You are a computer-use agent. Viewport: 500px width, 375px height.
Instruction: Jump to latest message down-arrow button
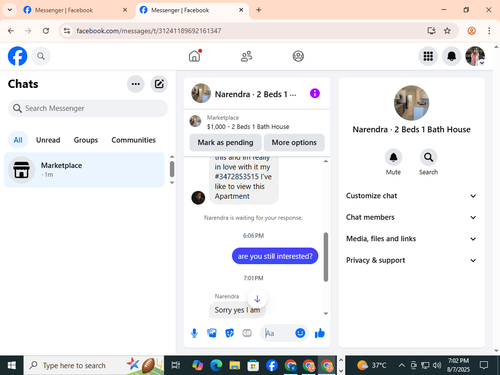coord(257,298)
